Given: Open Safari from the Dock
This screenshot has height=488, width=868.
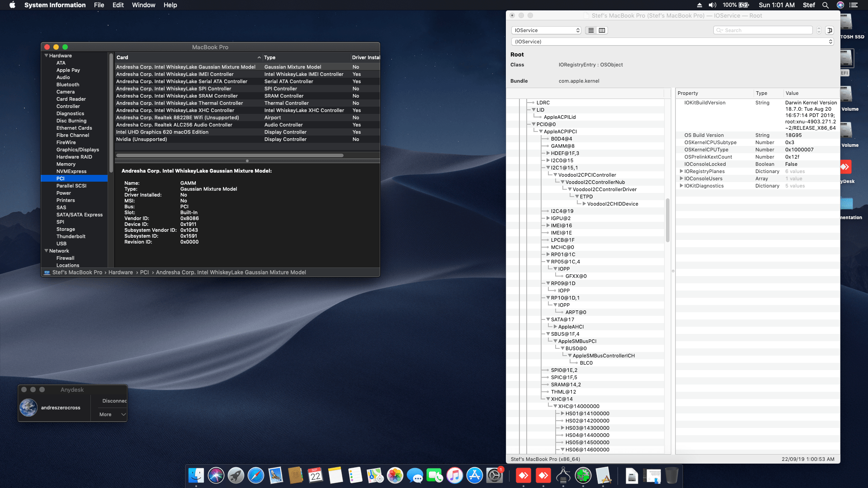Looking at the screenshot, I should [x=256, y=475].
